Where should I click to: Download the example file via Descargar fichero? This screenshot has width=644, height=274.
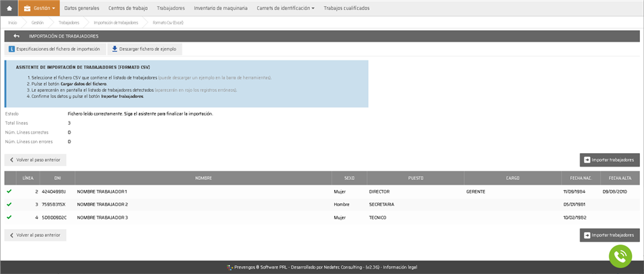[144, 49]
